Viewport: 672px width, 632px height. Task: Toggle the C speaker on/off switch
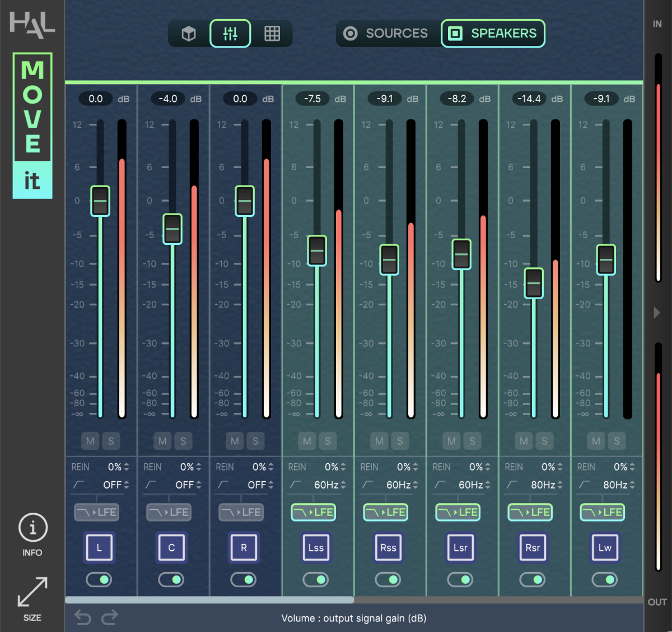click(x=171, y=579)
